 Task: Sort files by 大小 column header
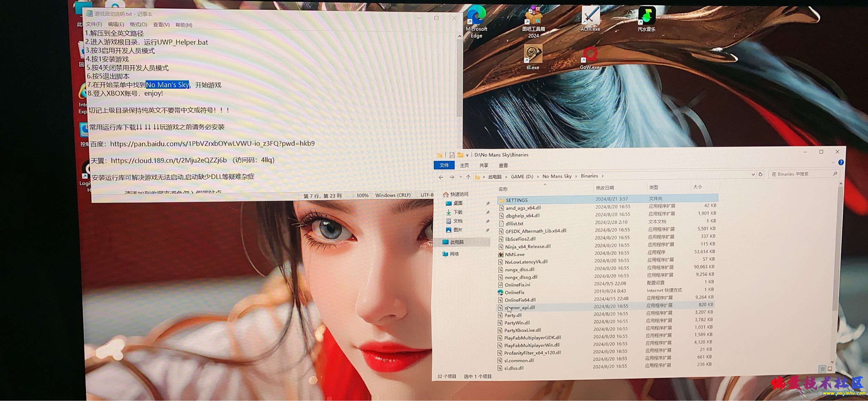click(x=697, y=187)
